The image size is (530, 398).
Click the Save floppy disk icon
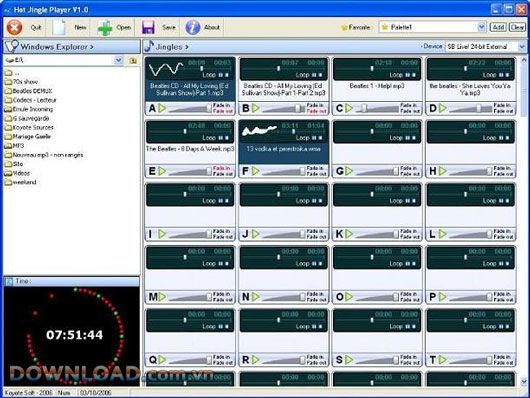148,28
